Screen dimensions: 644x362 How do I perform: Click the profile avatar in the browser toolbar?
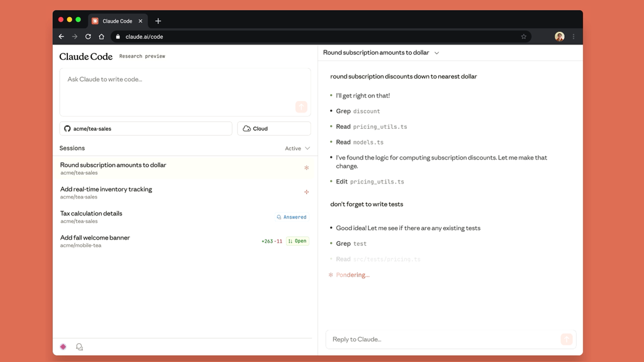pyautogui.click(x=559, y=36)
